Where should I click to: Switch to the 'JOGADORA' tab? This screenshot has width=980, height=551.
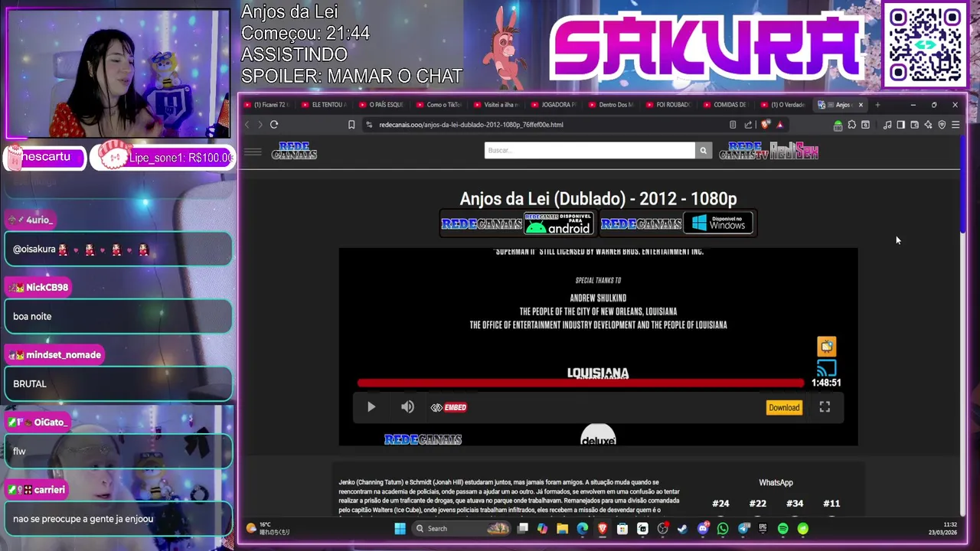click(x=554, y=105)
